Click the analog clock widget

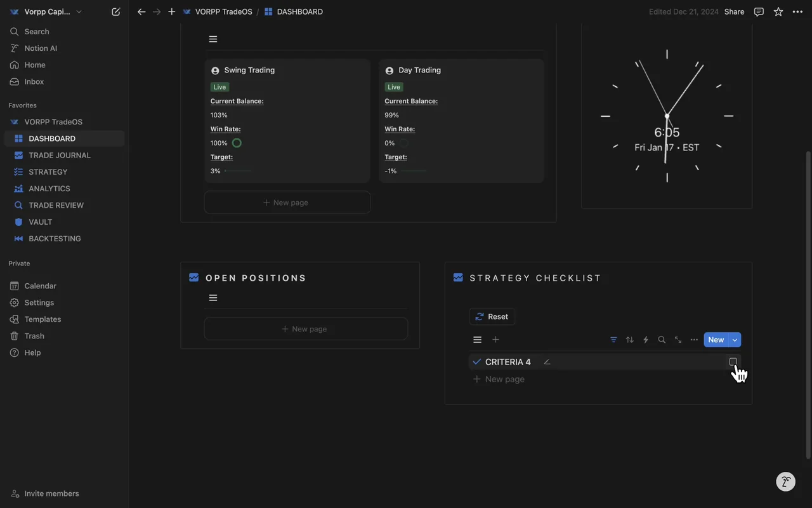[x=667, y=116]
